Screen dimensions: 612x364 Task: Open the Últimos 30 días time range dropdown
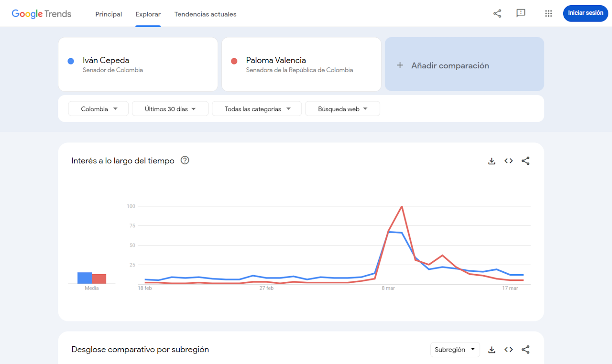pyautogui.click(x=170, y=108)
